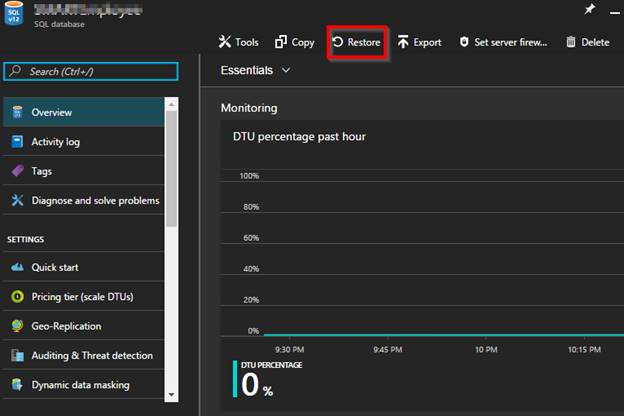This screenshot has height=416, width=624.
Task: Open the Activity log page
Action: [55, 142]
